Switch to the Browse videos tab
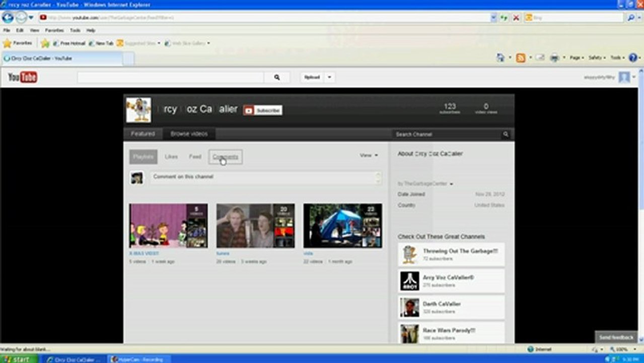The image size is (644, 363). click(189, 134)
